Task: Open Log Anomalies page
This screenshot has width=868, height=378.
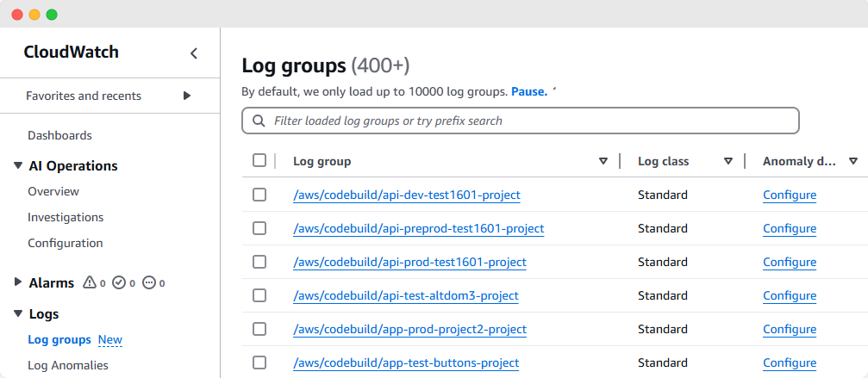Action: (68, 365)
